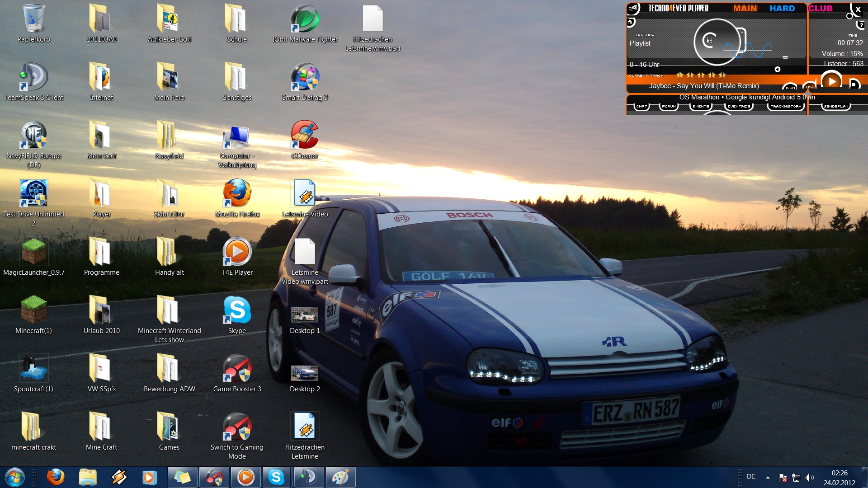The image size is (868, 488).
Task: Open the EQ equalizer in the player
Action: pos(709,40)
